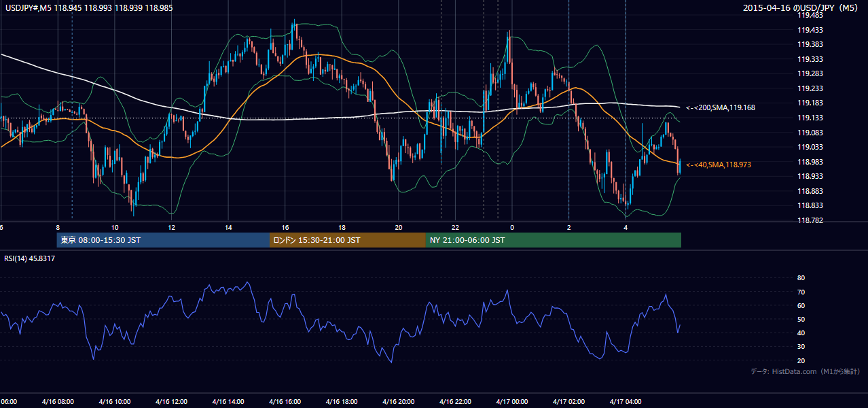Click the ロンドン 15:30-21:00 JST session bar

(348, 240)
